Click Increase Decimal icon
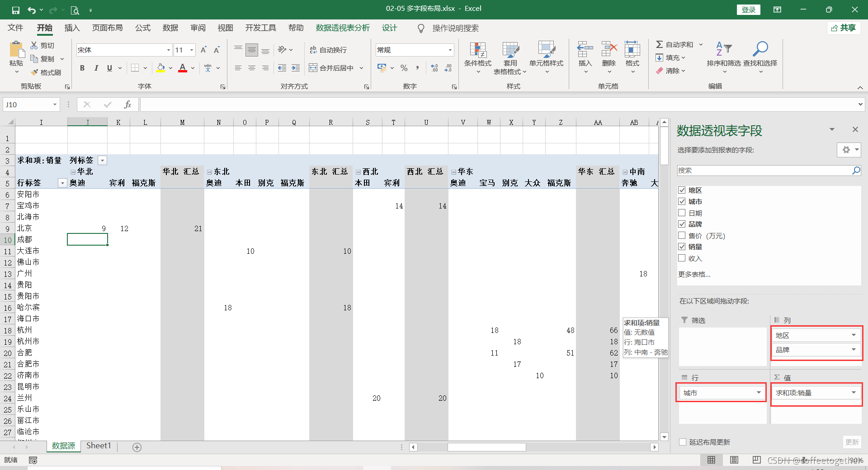The width and height of the screenshot is (868, 470). tap(434, 68)
